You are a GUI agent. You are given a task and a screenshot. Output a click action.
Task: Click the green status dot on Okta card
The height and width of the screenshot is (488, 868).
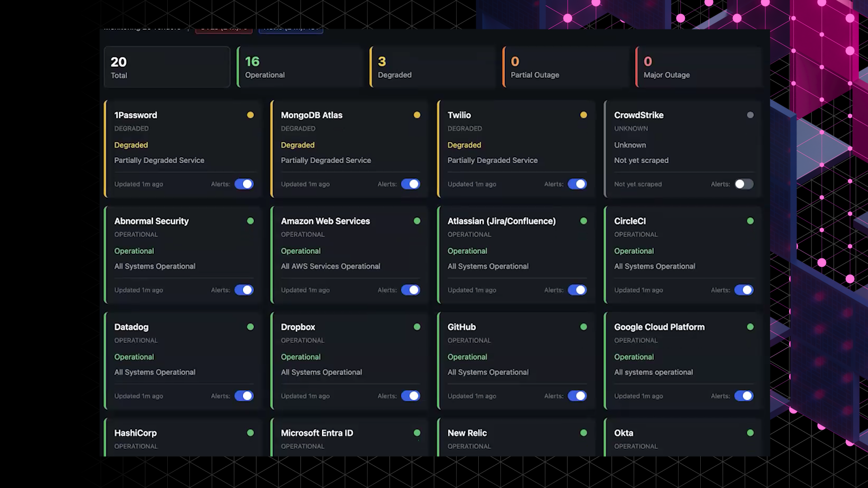750,433
